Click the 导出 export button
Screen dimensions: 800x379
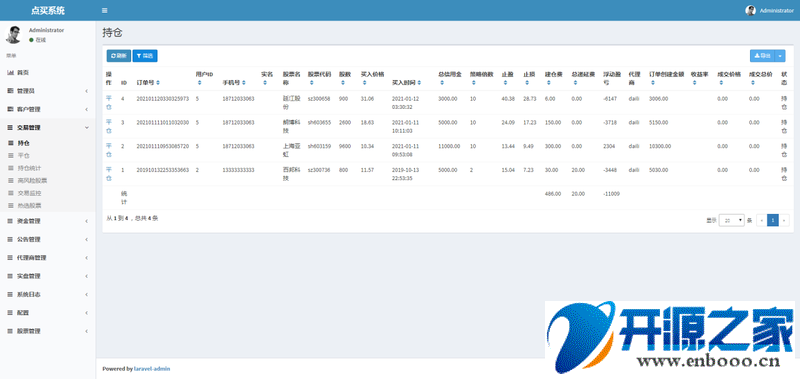[762, 56]
